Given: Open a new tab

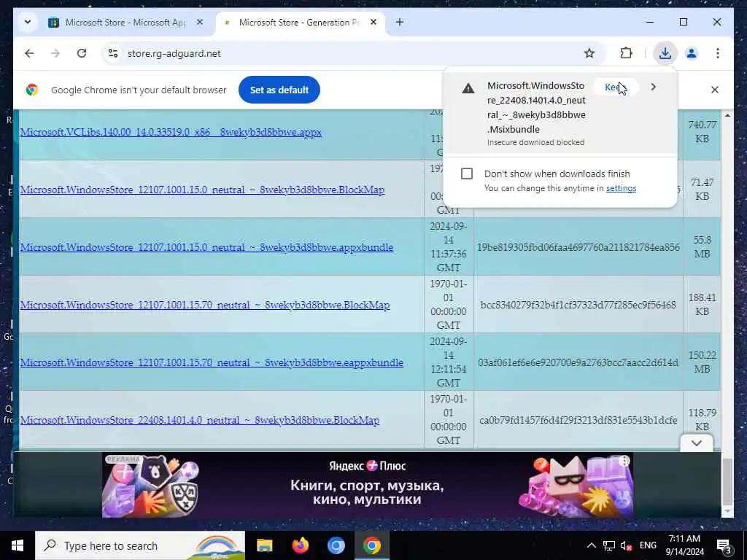Looking at the screenshot, I should click(x=400, y=23).
